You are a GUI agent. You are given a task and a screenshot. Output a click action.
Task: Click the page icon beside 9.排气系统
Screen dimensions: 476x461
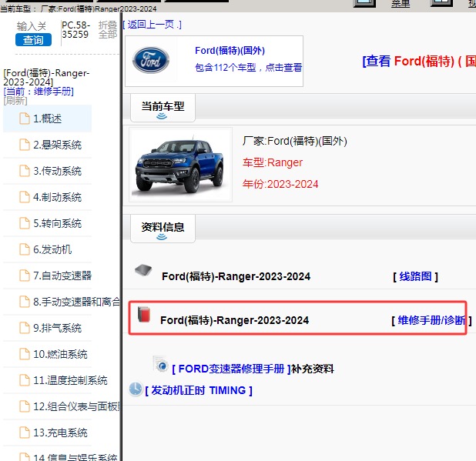point(25,328)
